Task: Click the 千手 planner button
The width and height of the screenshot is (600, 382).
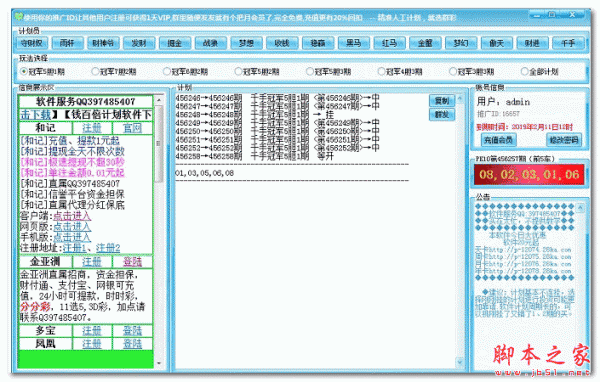Action: [568, 43]
